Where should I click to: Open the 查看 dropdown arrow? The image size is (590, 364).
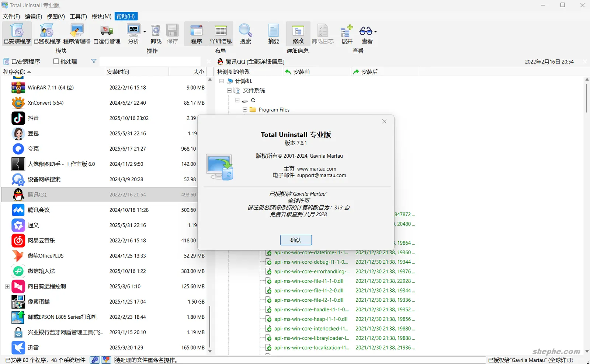coord(375,32)
